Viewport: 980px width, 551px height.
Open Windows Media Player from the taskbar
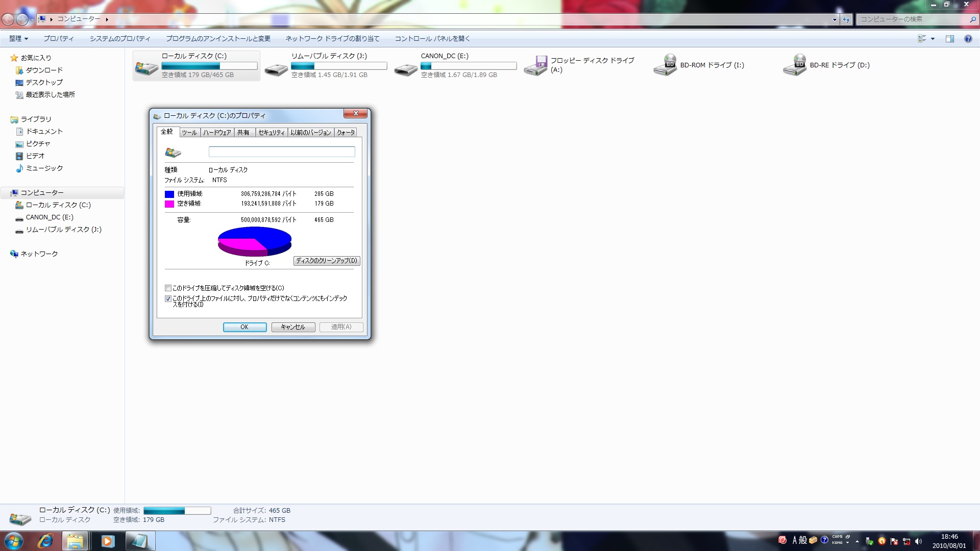(x=107, y=541)
